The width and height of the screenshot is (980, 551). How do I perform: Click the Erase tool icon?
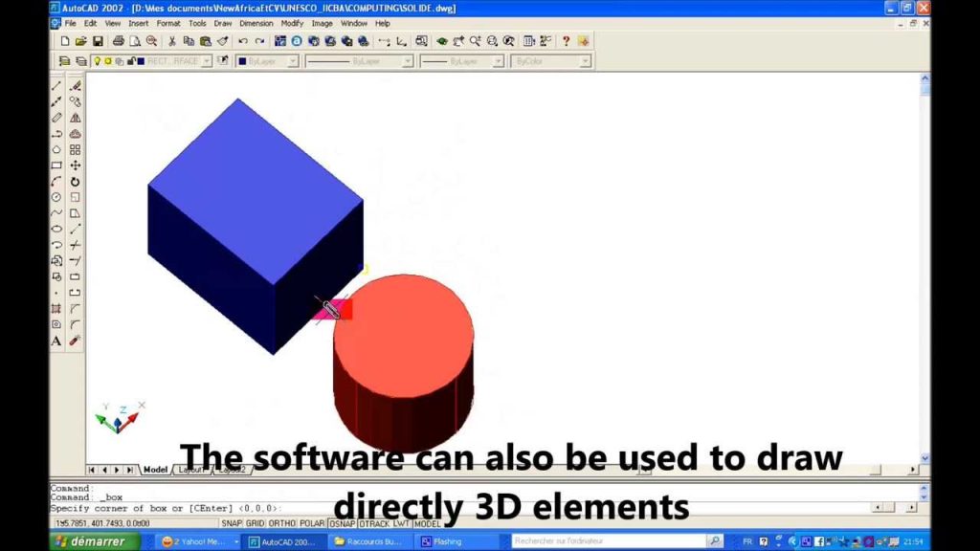75,85
